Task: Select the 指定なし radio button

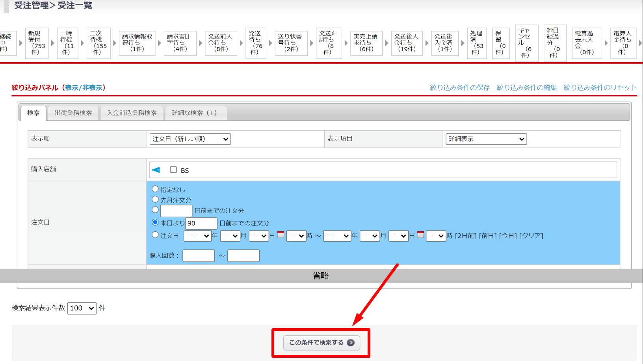Action: [x=155, y=189]
